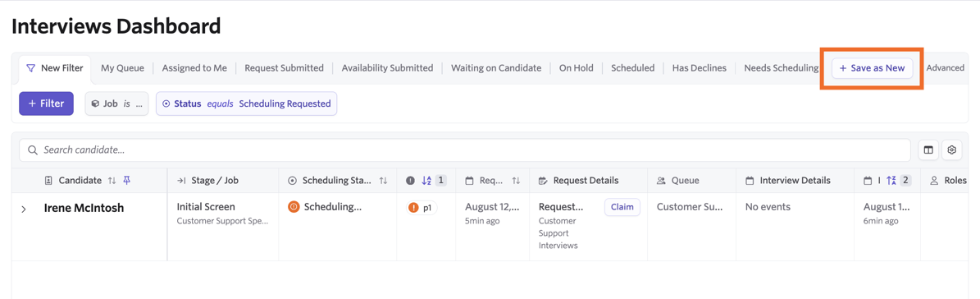This screenshot has height=299, width=980.
Task: Add a filter with the Filter button
Action: pyautogui.click(x=46, y=103)
